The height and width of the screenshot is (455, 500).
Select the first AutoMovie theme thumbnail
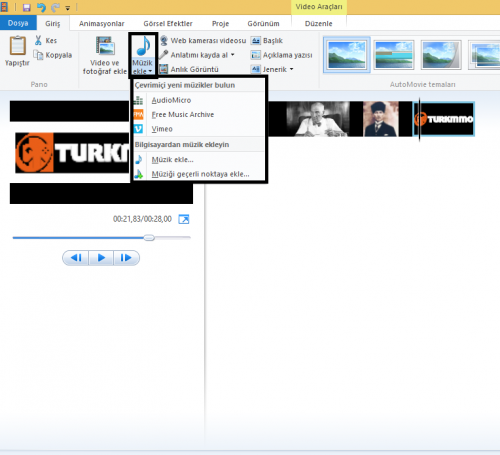(x=347, y=55)
